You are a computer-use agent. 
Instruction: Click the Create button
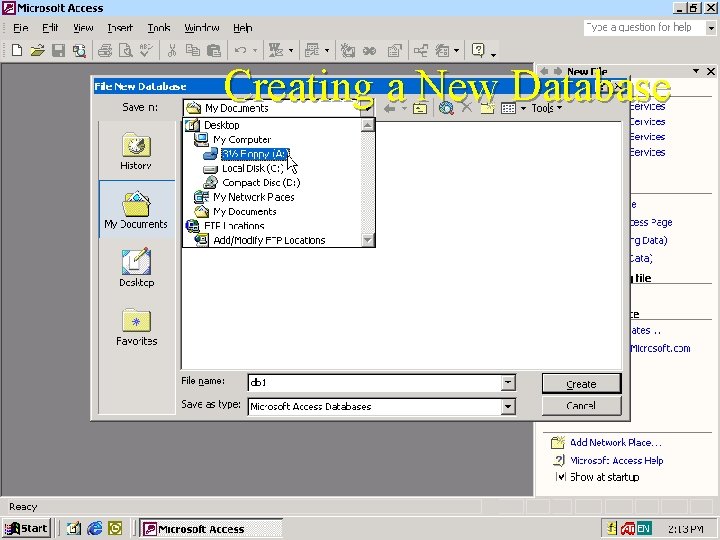(581, 384)
